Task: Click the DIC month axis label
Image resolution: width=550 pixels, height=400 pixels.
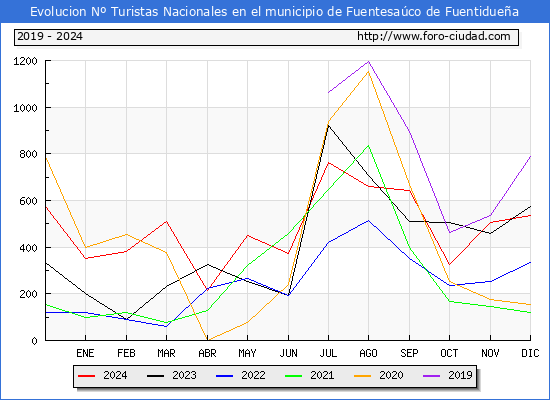Action: click(530, 353)
